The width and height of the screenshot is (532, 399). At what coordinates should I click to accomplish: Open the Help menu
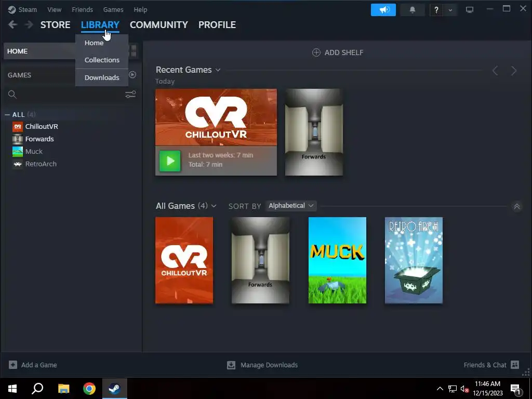click(140, 9)
